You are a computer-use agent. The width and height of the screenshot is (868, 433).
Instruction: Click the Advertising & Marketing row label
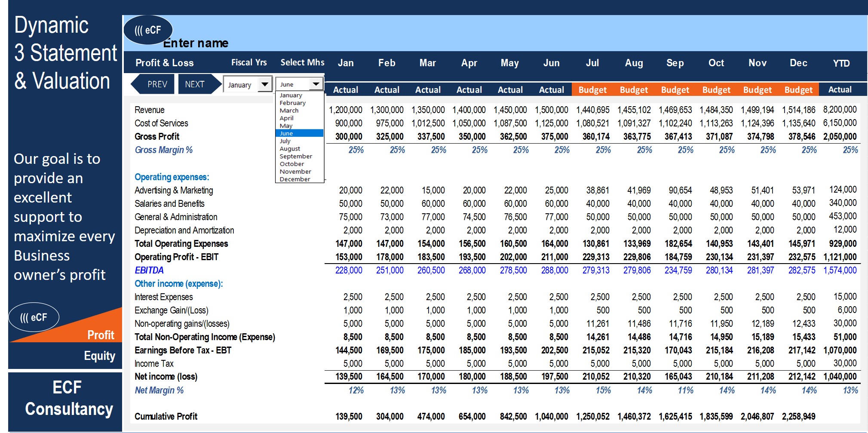tap(174, 190)
